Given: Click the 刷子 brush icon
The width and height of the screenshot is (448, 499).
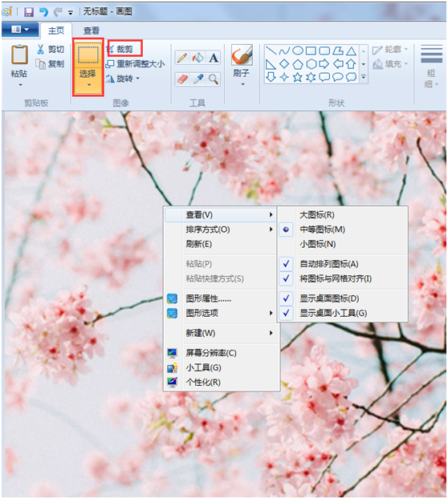Looking at the screenshot, I should [242, 55].
